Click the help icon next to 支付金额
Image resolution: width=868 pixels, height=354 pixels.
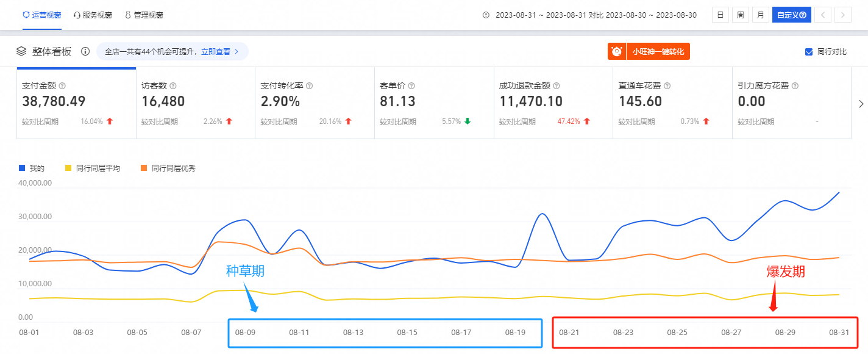click(62, 86)
